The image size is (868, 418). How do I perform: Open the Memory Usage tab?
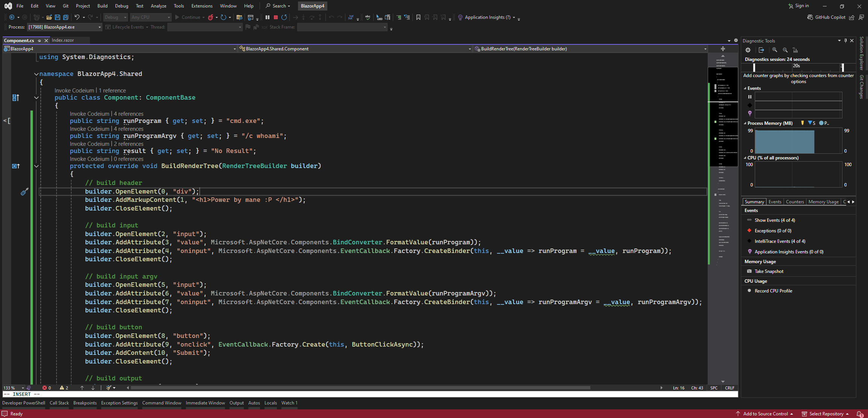(x=824, y=202)
